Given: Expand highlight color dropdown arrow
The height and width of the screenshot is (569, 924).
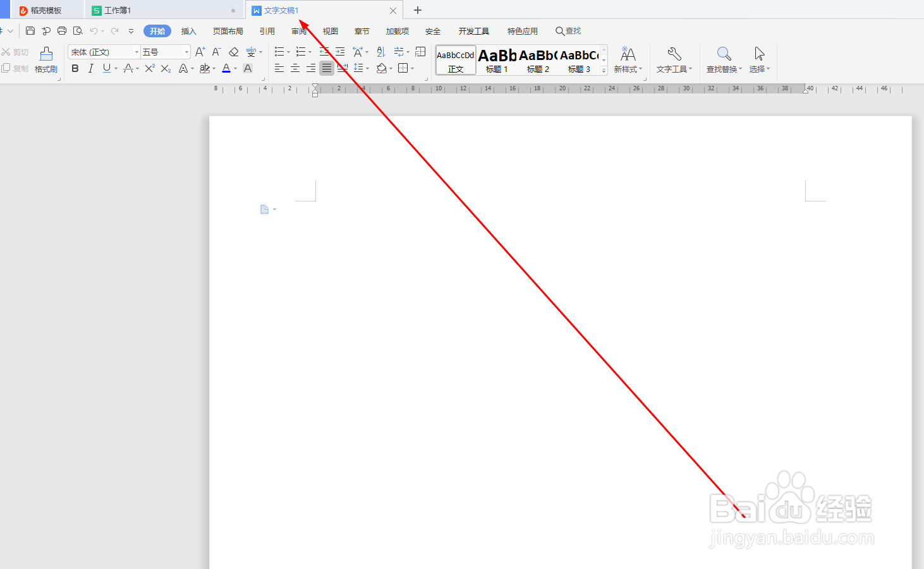Looking at the screenshot, I should click(x=214, y=69).
